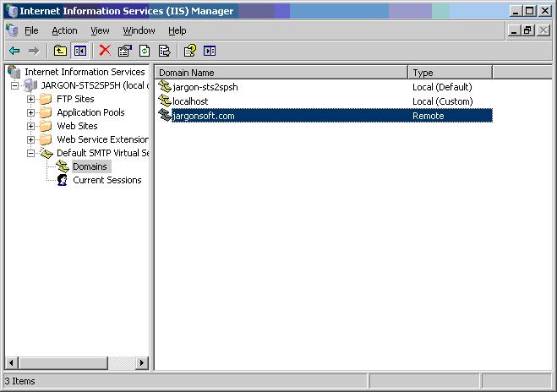The image size is (557, 392).
Task: Close the IIS Manager window
Action: click(545, 11)
